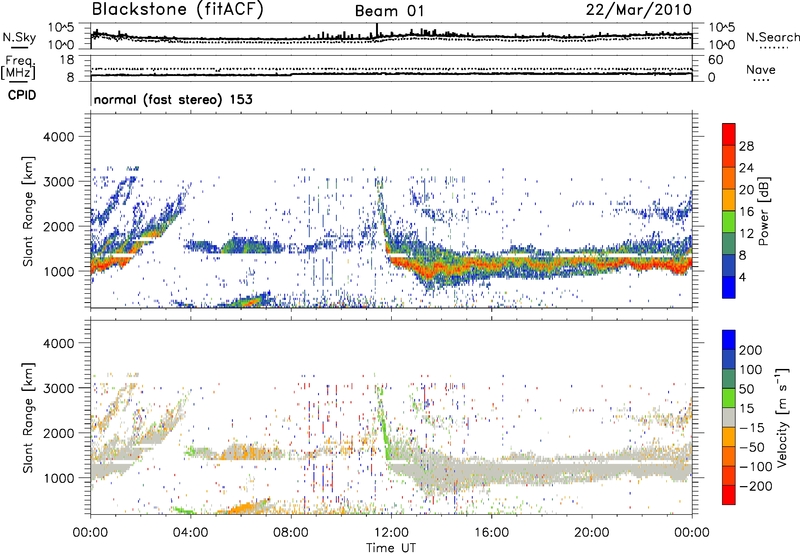Select the 4000 tick of the power panel
Image resolution: width=800 pixels, height=554 pixels.
click(58, 137)
